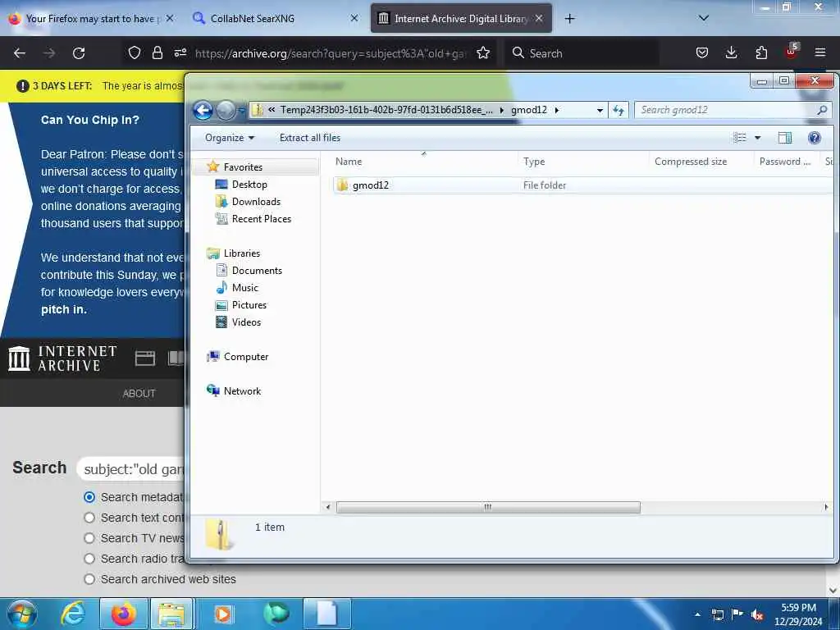Image resolution: width=840 pixels, height=630 pixels.
Task: Select the Search metadata radio button
Action: 89,497
